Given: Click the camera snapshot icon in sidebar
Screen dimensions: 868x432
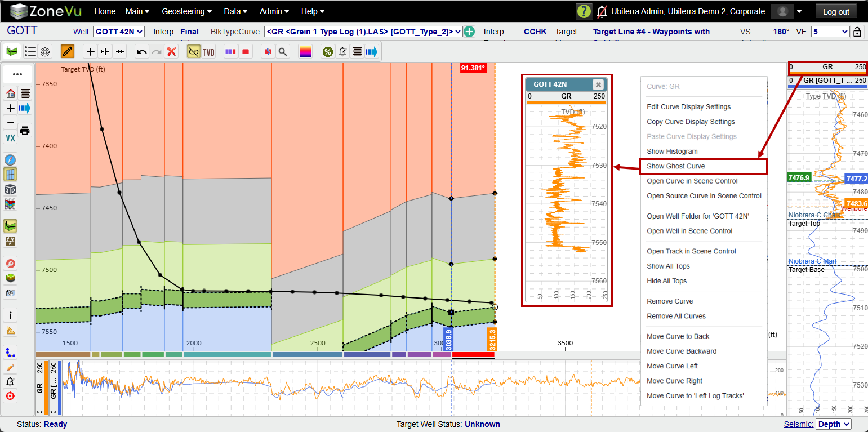Looking at the screenshot, I should point(11,292).
